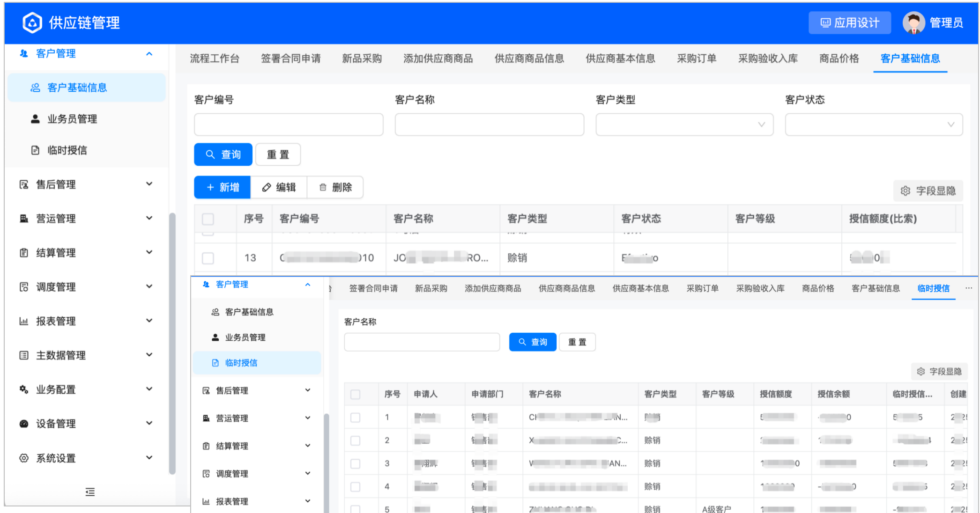Click the 调度管理 icon in the lower sidebar

point(206,474)
